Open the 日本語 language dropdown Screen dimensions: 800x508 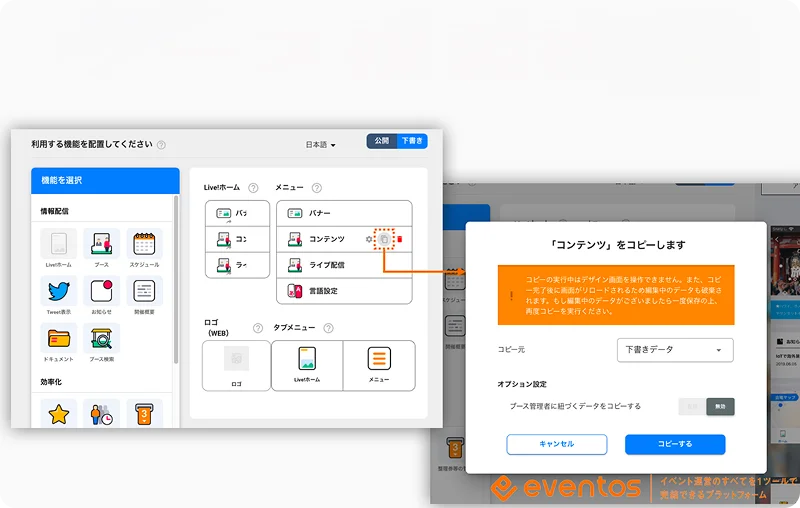pos(321,145)
